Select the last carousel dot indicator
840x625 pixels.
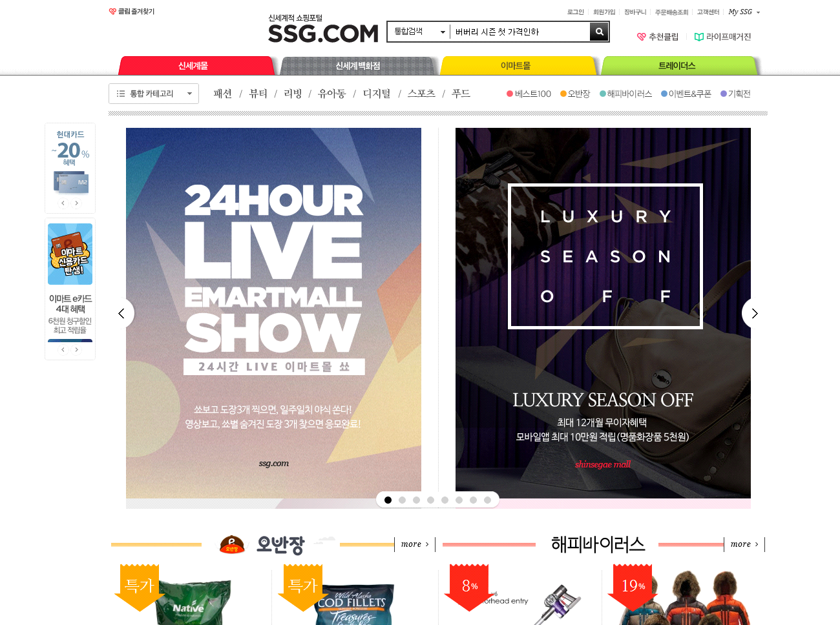coord(487,500)
